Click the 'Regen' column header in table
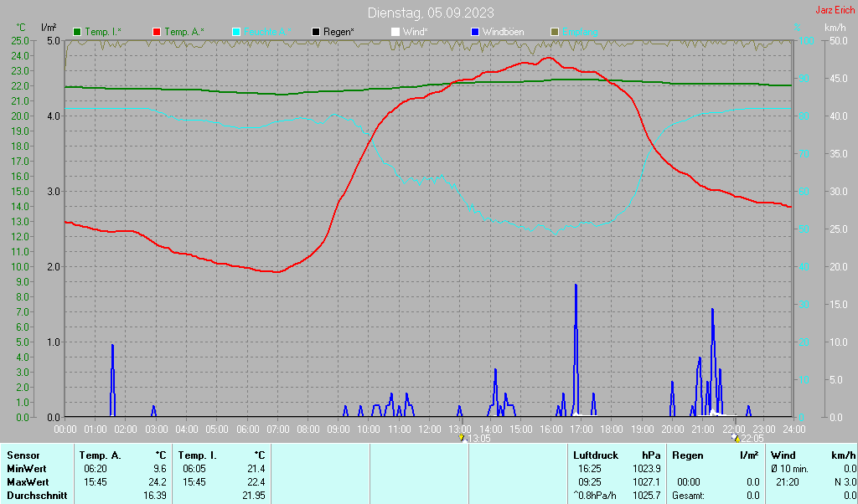The image size is (858, 504). click(686, 455)
